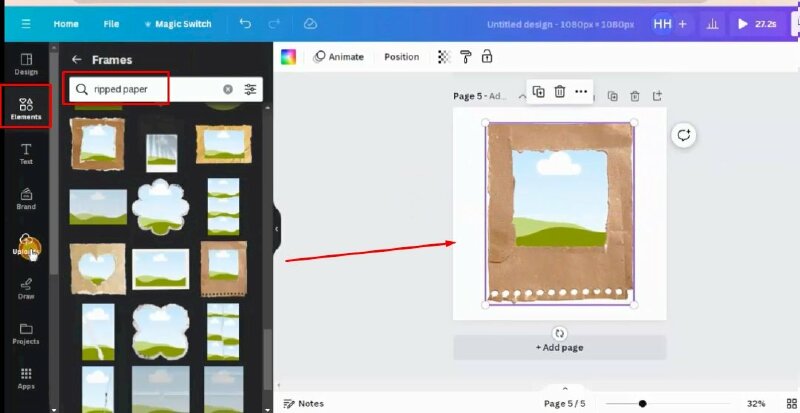Open the Apps panel
800x413 pixels.
[26, 378]
